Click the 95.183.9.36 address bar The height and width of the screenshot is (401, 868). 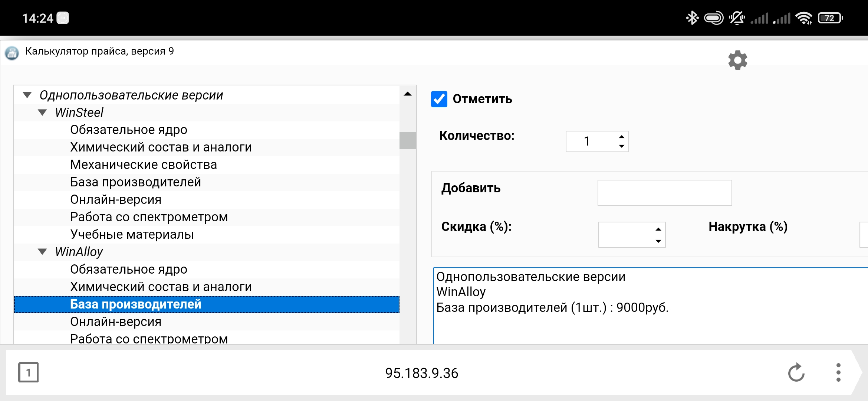[421, 373]
